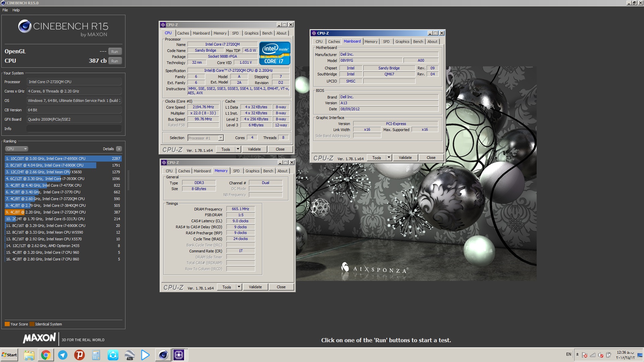Screen dimensions: 644x362
Task: Click the muted volume tray icon
Action: coord(601,355)
